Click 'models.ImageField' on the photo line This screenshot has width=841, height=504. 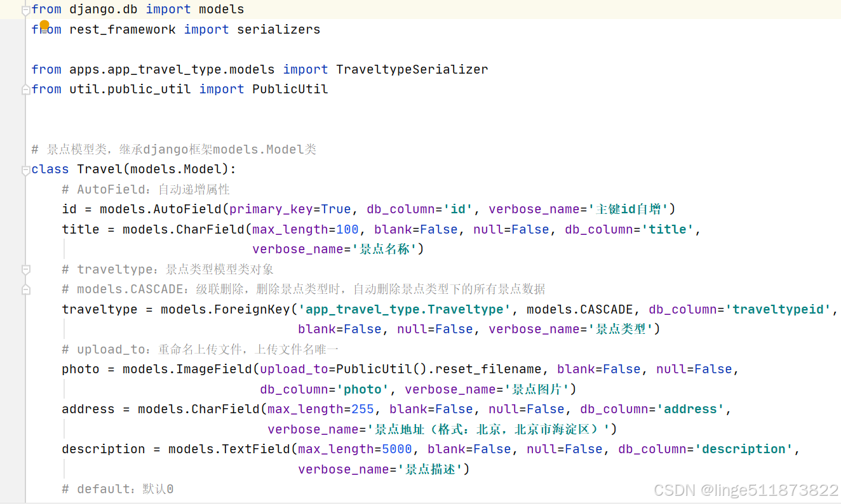pyautogui.click(x=187, y=369)
